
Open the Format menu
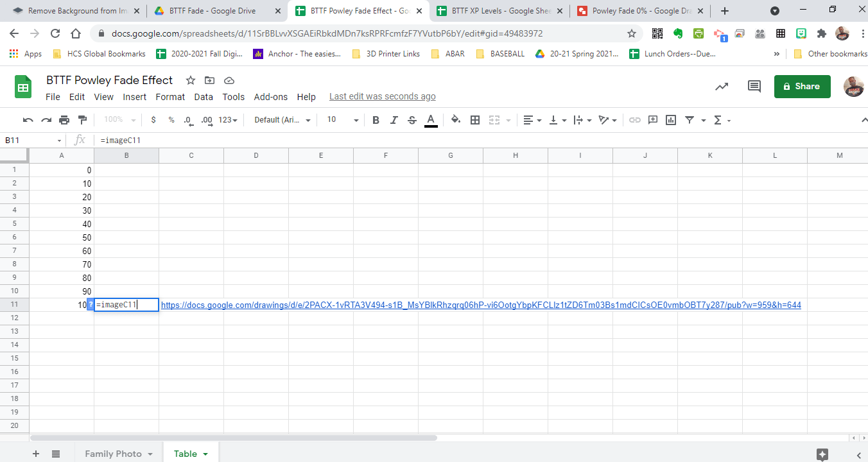point(170,97)
